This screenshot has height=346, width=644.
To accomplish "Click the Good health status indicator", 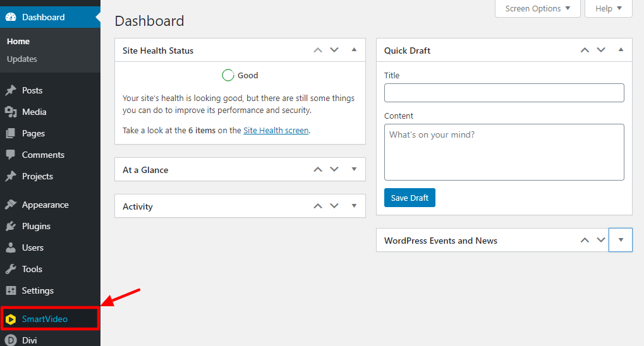I will 240,76.
